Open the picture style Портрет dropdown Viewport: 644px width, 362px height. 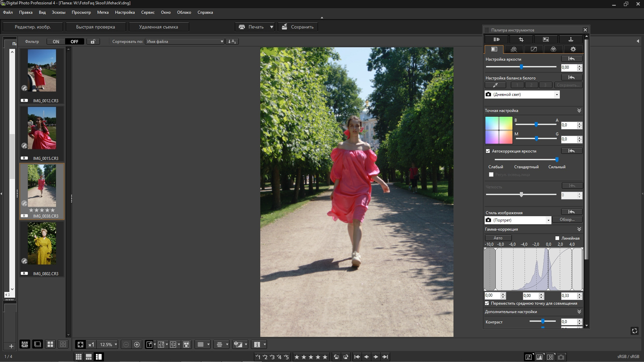pos(548,220)
